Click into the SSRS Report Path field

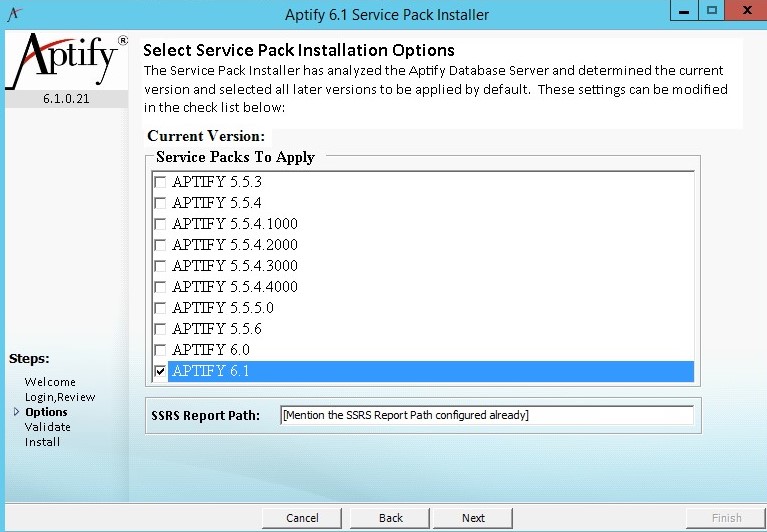[x=487, y=415]
